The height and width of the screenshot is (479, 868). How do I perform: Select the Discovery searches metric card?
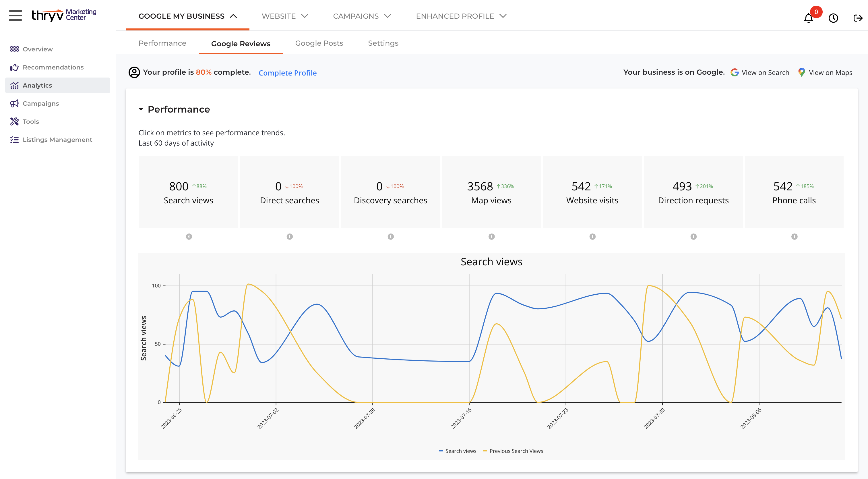click(x=391, y=192)
